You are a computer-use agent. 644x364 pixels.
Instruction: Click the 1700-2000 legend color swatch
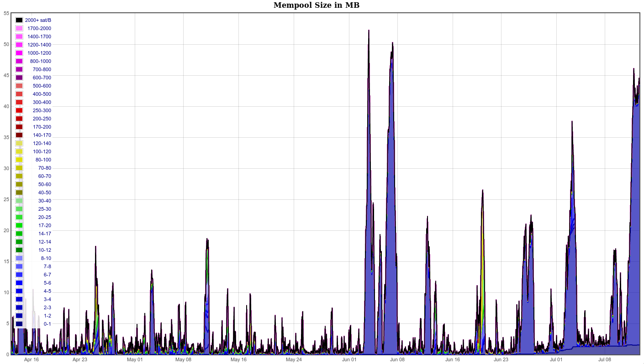coord(19,28)
